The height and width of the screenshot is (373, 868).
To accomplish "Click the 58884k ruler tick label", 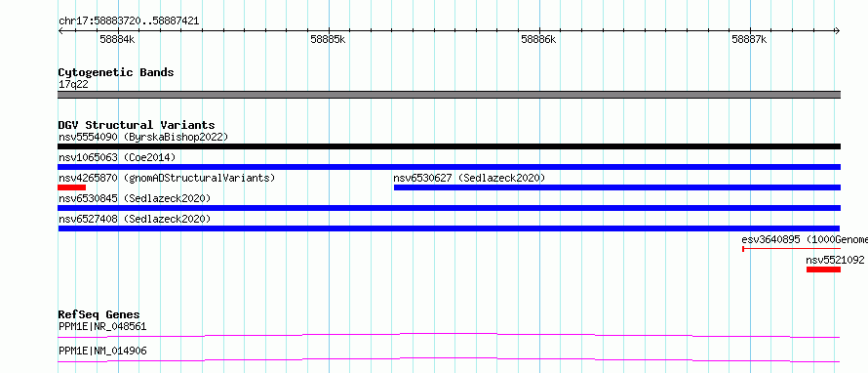I will coord(117,39).
